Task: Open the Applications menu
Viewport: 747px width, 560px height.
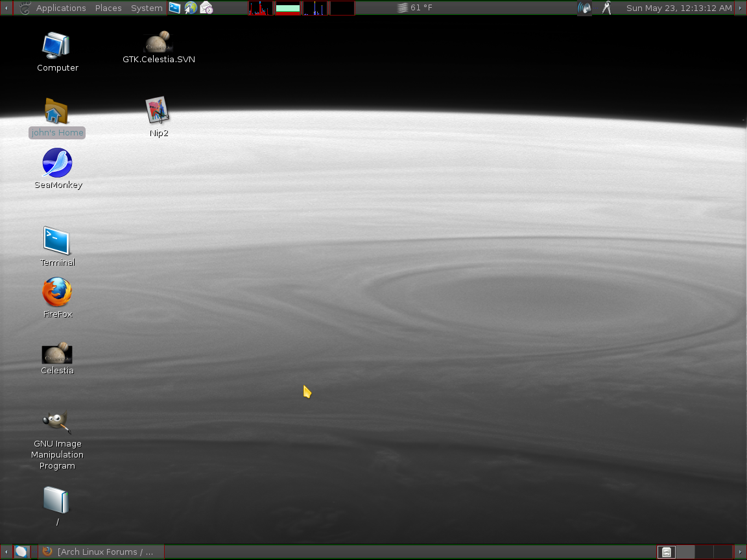Action: (x=61, y=8)
